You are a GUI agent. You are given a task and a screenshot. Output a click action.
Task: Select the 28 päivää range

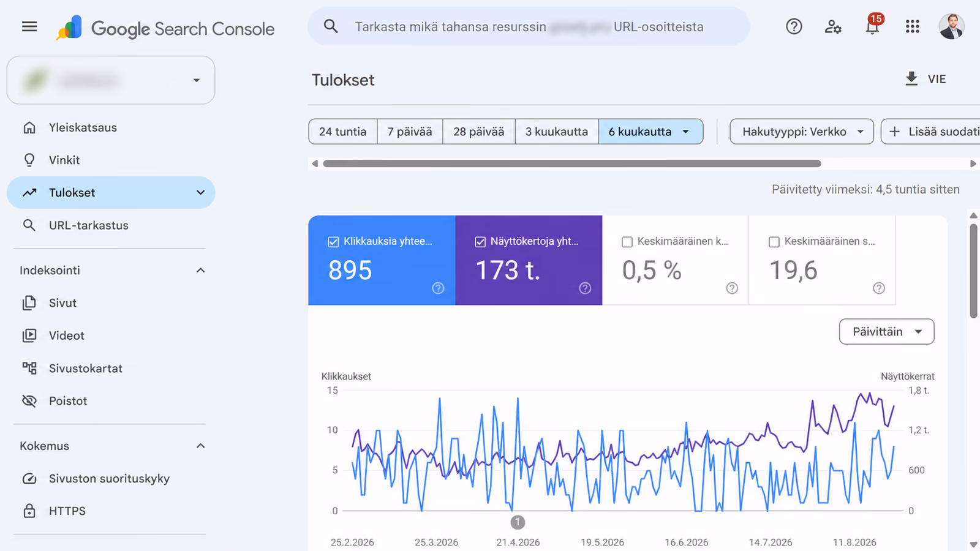click(x=479, y=132)
